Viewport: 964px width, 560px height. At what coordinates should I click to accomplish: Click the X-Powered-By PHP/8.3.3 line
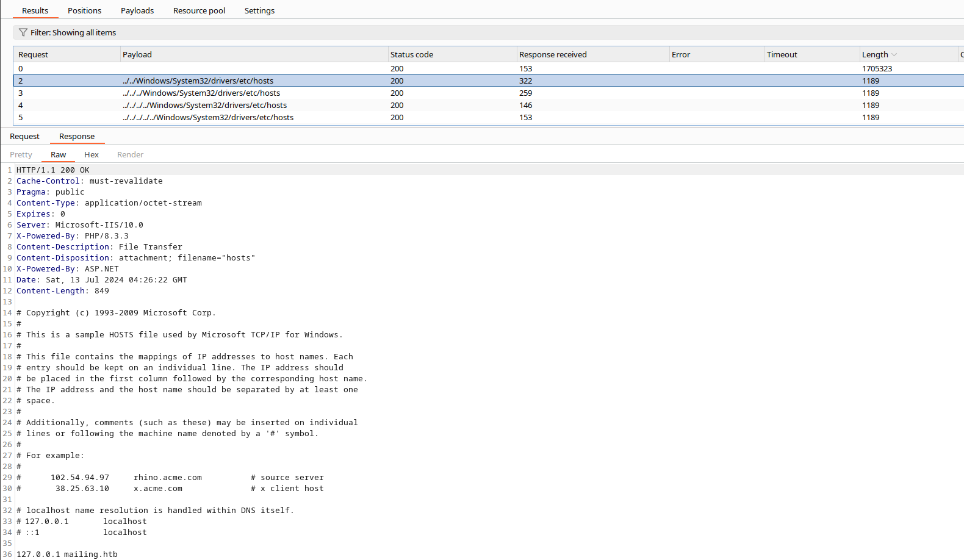[x=73, y=236]
